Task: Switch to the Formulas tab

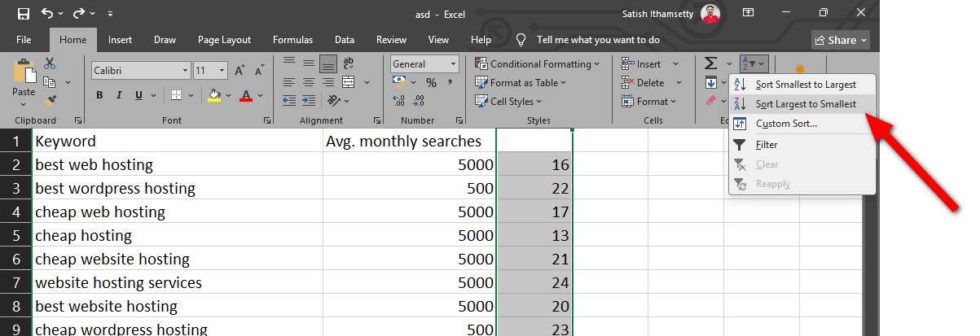Action: click(292, 40)
